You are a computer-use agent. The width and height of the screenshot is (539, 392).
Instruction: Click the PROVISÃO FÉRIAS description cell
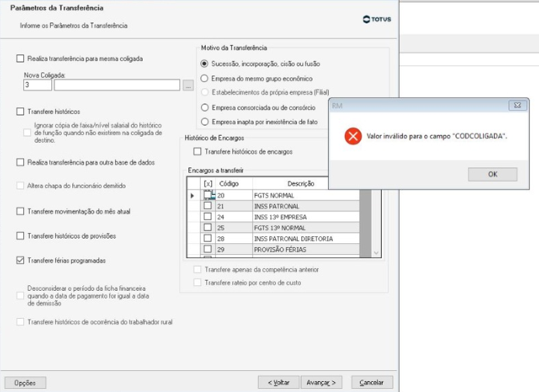tap(306, 249)
